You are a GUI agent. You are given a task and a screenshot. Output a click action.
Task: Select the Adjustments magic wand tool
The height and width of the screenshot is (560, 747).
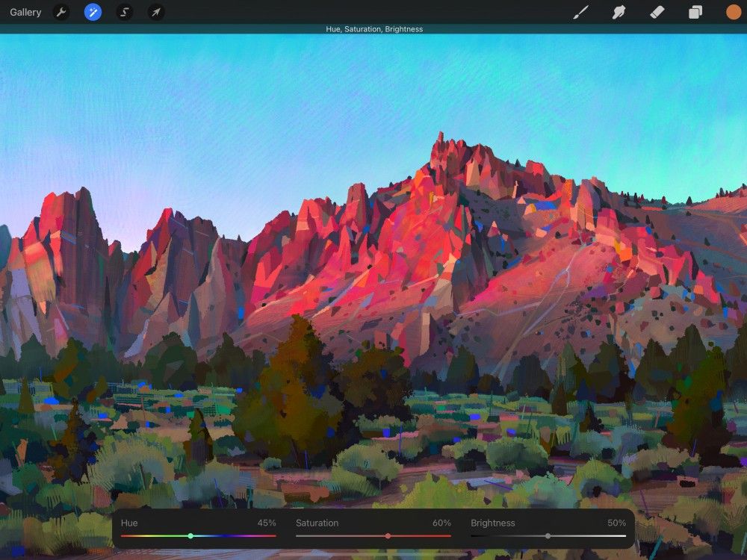(x=93, y=12)
